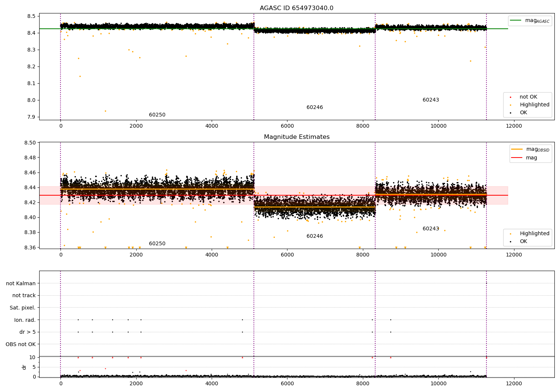Select 'Highlighted' legend entry in top plot

[x=534, y=105]
